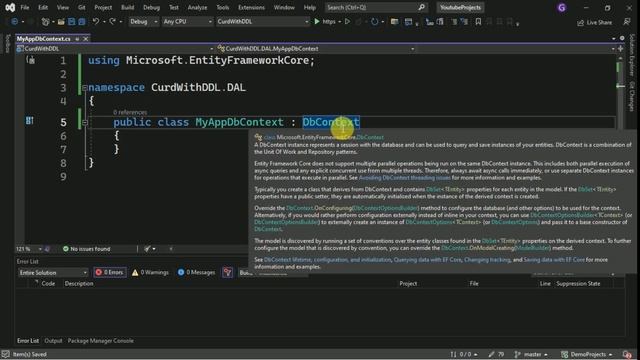
Task: Open the CurdWithDDL project navigation dropdown
Action: [115, 49]
